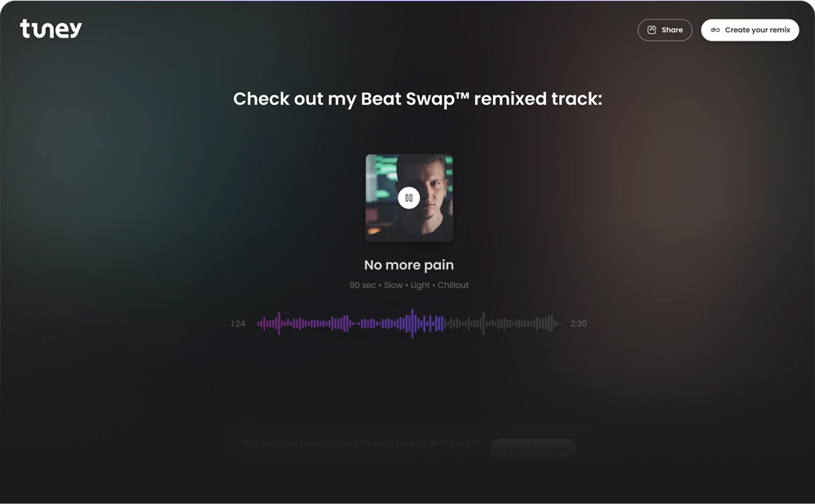Click the Chillout genre tag
This screenshot has width=815, height=504.
[x=453, y=285]
